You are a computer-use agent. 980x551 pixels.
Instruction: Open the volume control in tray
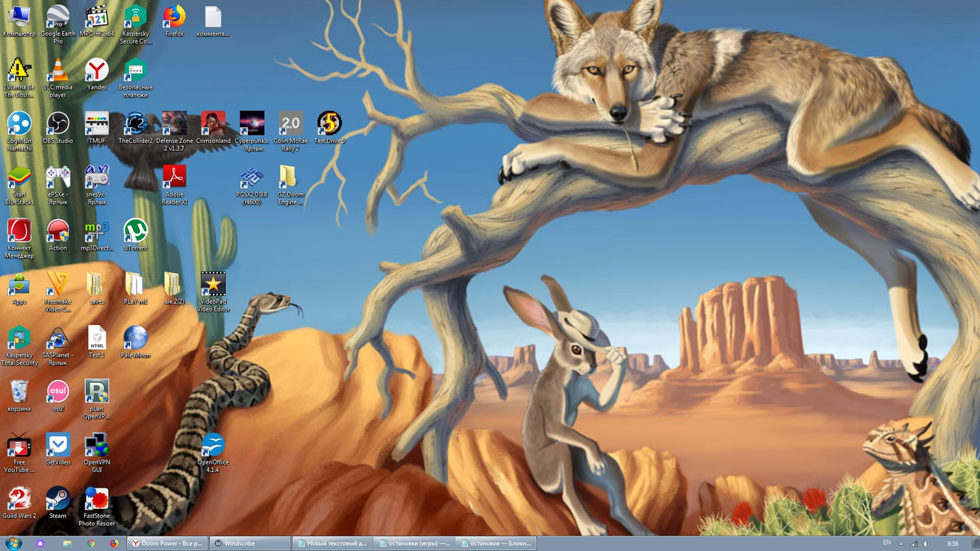[x=926, y=543]
